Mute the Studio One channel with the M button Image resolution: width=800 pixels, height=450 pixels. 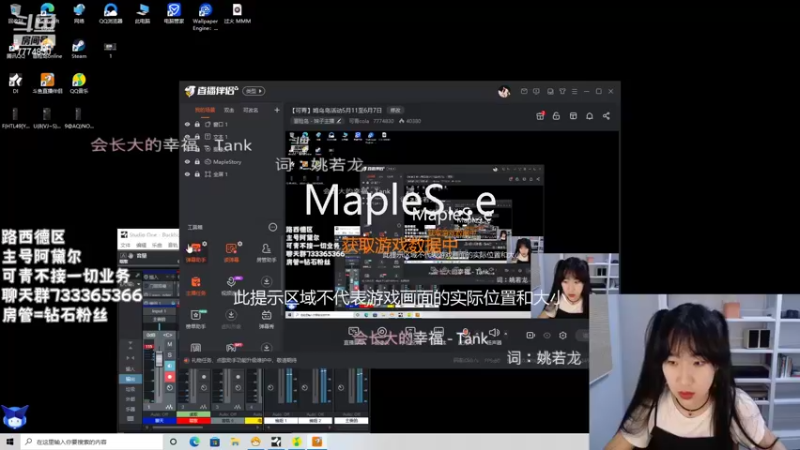170,344
